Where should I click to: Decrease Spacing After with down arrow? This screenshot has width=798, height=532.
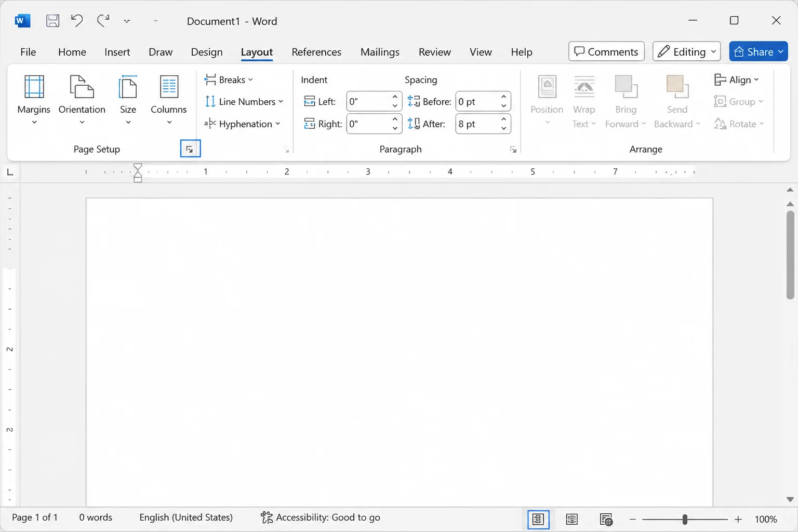click(x=504, y=128)
